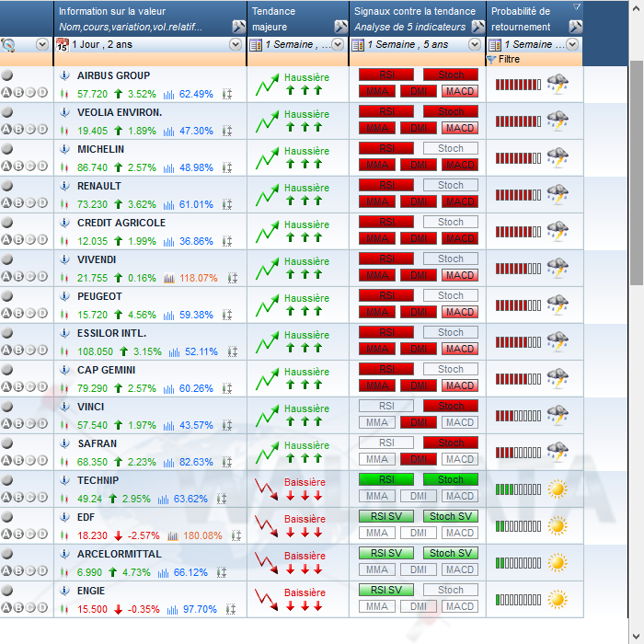Click the calendar icon next to 1 Jour, 2 ans
This screenshot has width=644, height=644.
pyautogui.click(x=62, y=44)
